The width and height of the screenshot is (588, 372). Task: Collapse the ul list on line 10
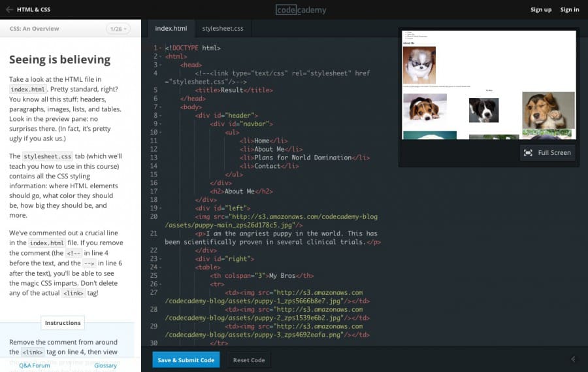coord(160,132)
